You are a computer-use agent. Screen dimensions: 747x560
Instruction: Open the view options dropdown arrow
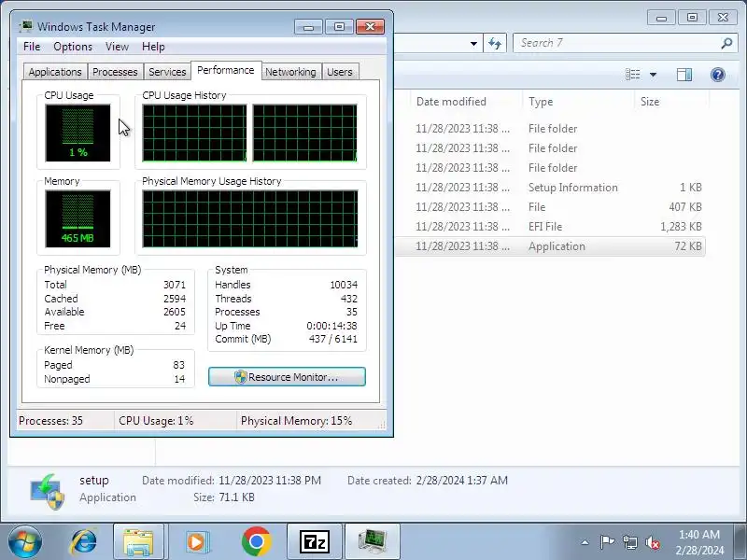click(x=653, y=75)
